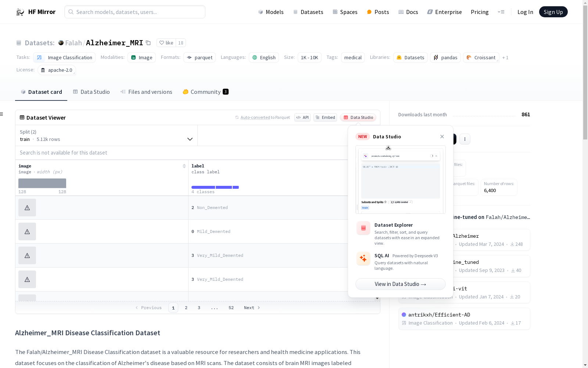Image resolution: width=588 pixels, height=368 pixels.
Task: Open the three-dot options menu
Action: click(465, 139)
